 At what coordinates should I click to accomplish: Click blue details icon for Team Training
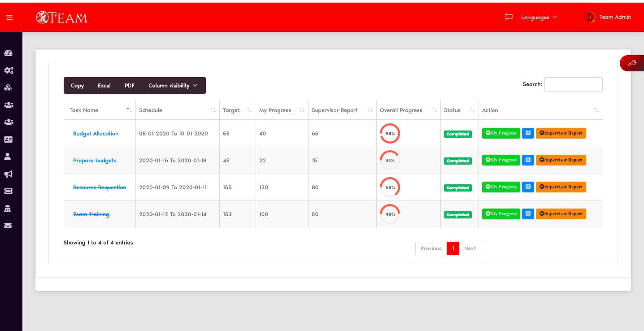528,214
